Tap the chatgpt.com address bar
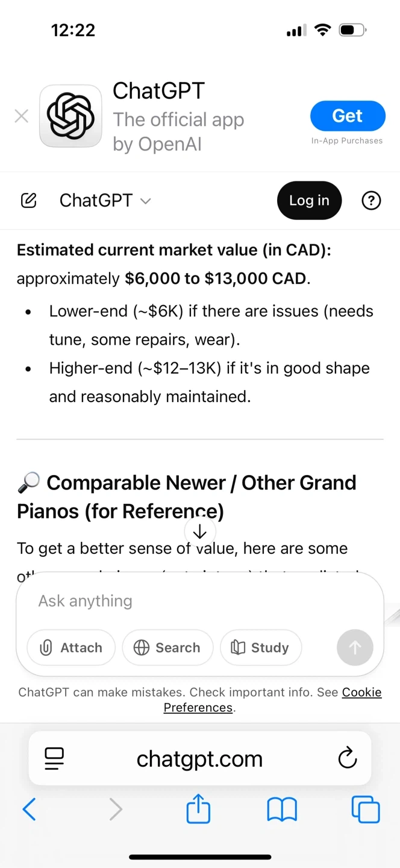The height and width of the screenshot is (868, 400). [199, 758]
